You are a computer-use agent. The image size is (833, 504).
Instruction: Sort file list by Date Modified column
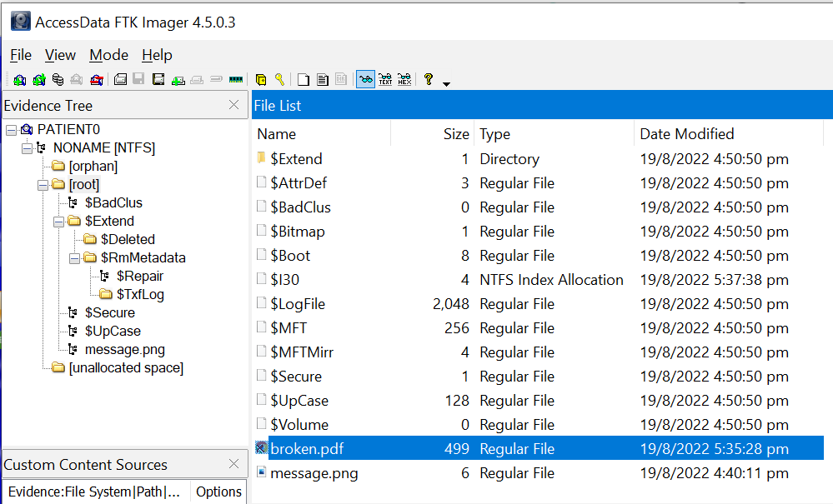tap(686, 134)
